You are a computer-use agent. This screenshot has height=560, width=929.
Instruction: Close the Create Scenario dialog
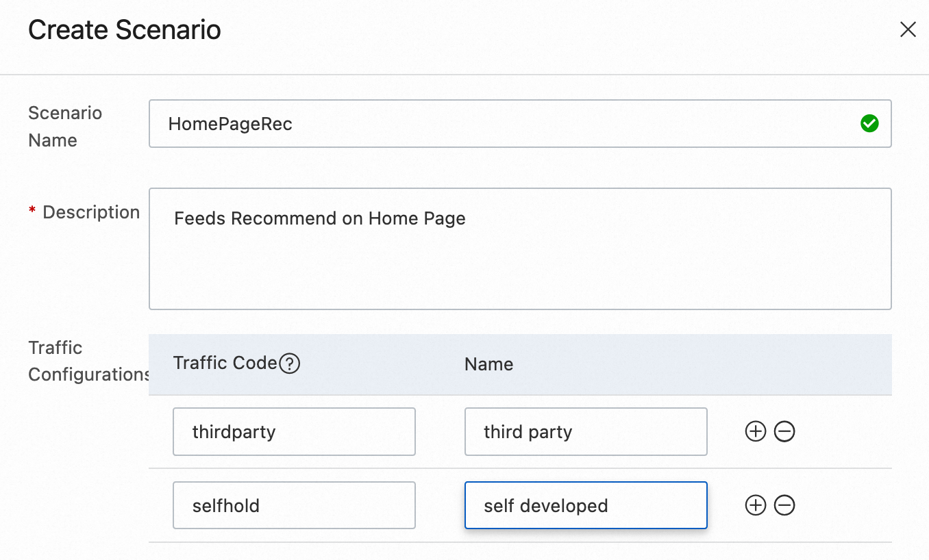tap(908, 29)
